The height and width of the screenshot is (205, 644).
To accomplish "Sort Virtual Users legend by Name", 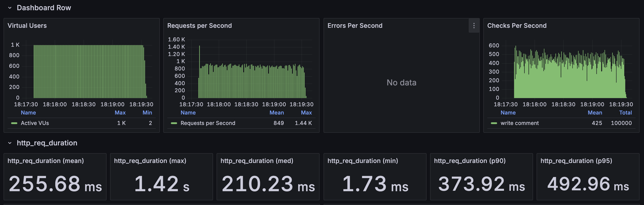I will 28,113.
